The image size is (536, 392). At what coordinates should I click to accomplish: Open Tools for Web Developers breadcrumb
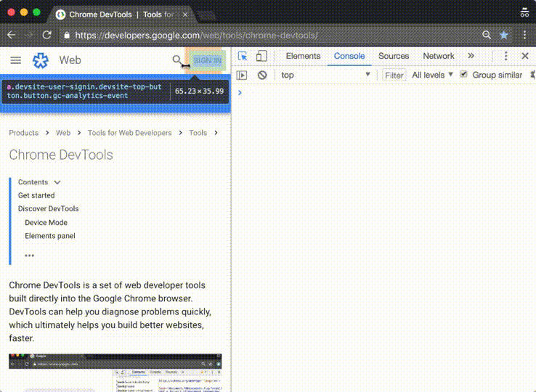coord(129,133)
